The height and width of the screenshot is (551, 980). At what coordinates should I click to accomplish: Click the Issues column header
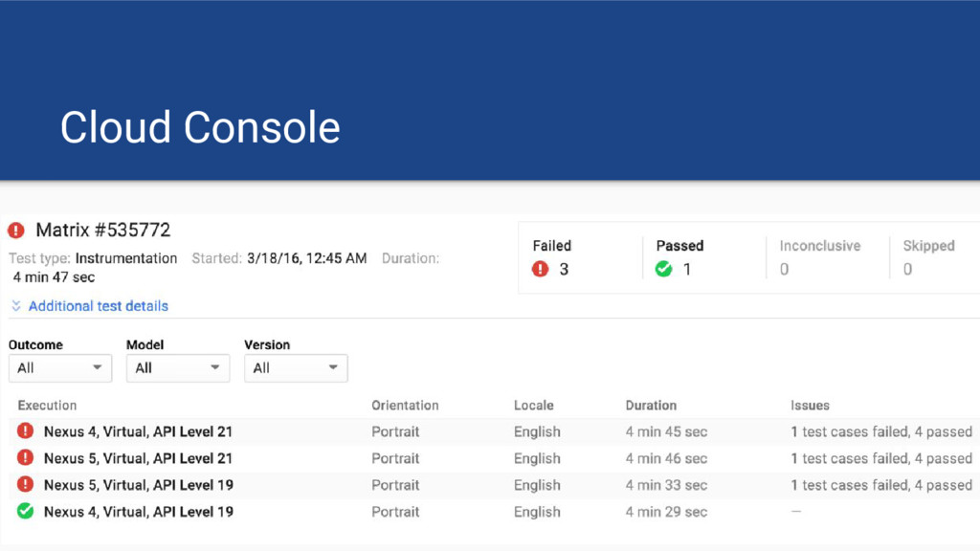(x=810, y=406)
